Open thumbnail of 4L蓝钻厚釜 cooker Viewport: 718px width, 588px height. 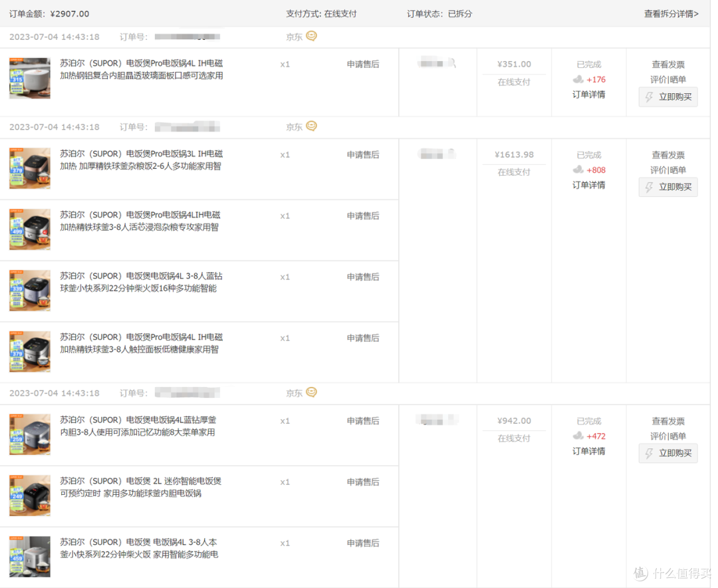coord(30,434)
